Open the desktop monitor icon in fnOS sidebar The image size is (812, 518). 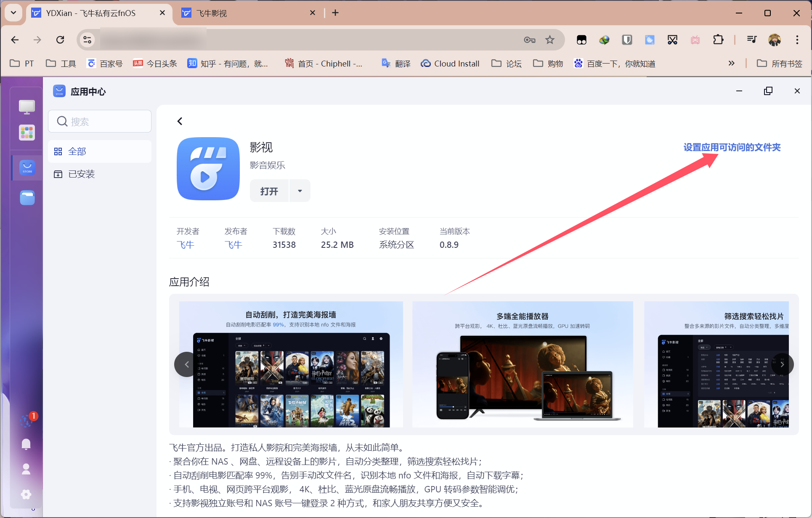click(27, 107)
